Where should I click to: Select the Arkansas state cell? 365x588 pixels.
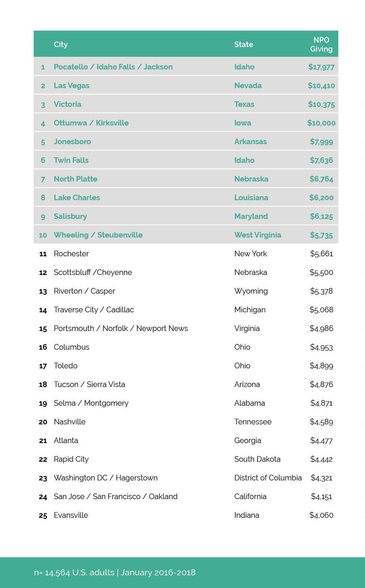pos(250,142)
